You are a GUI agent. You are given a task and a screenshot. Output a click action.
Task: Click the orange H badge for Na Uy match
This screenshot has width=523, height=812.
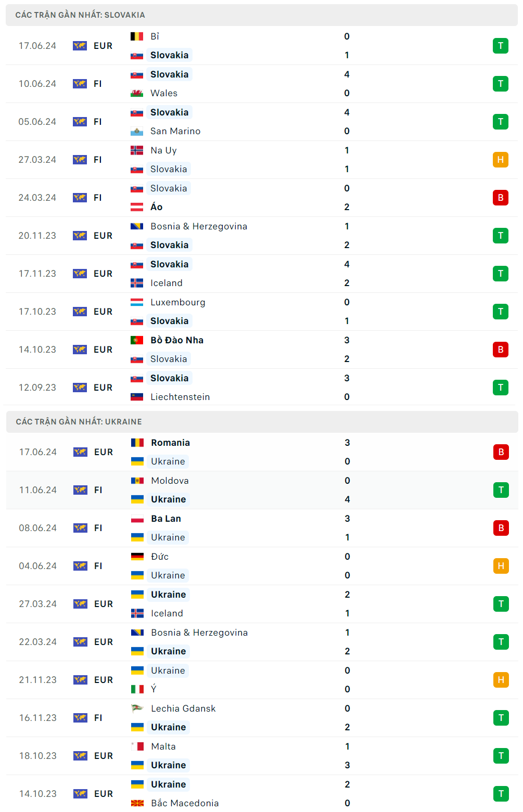(500, 160)
